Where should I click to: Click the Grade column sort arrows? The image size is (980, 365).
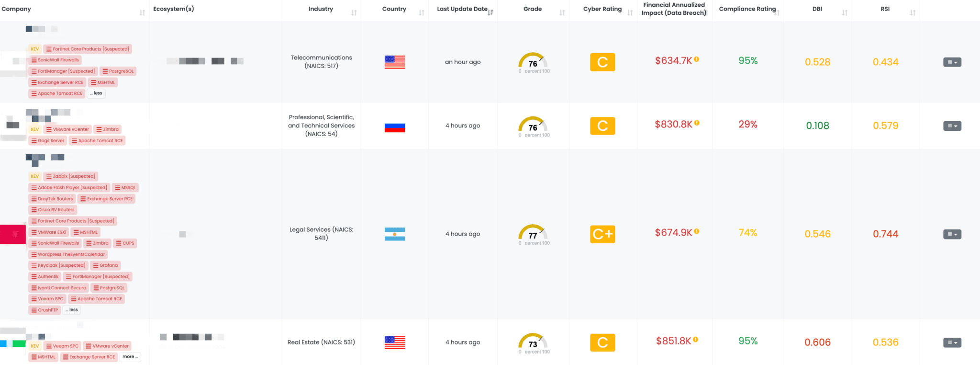click(562, 13)
